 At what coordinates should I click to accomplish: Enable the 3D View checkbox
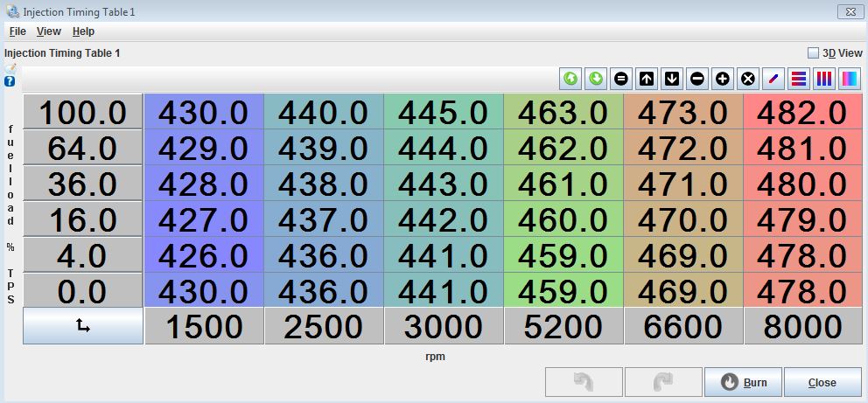pos(813,53)
